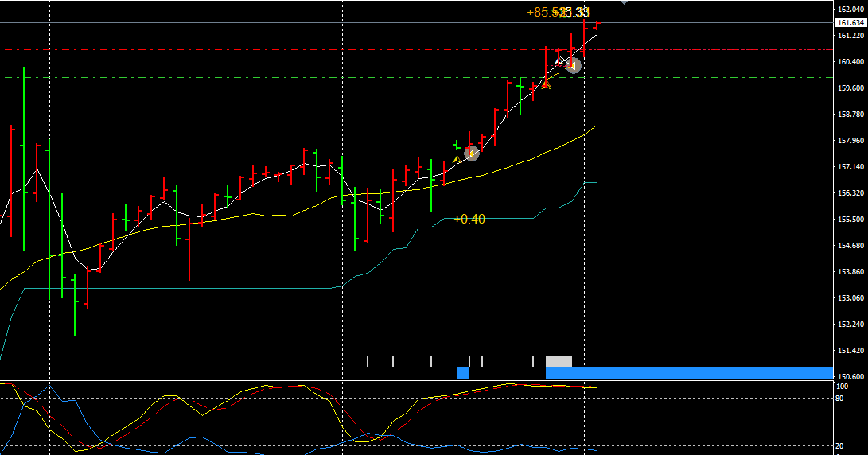
Task: Click the 157.960 price scale label
Action: (x=850, y=141)
